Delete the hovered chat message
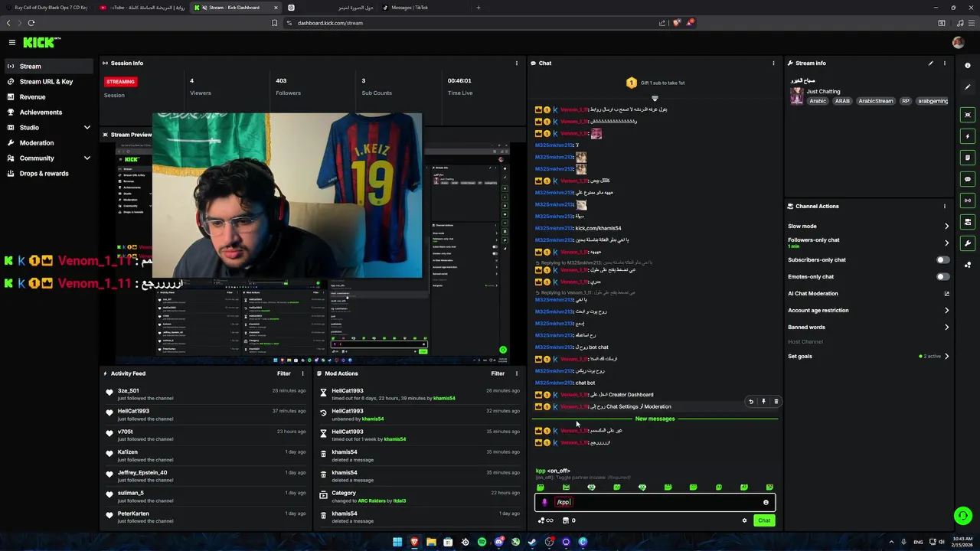This screenshot has width=980, height=551. (776, 402)
